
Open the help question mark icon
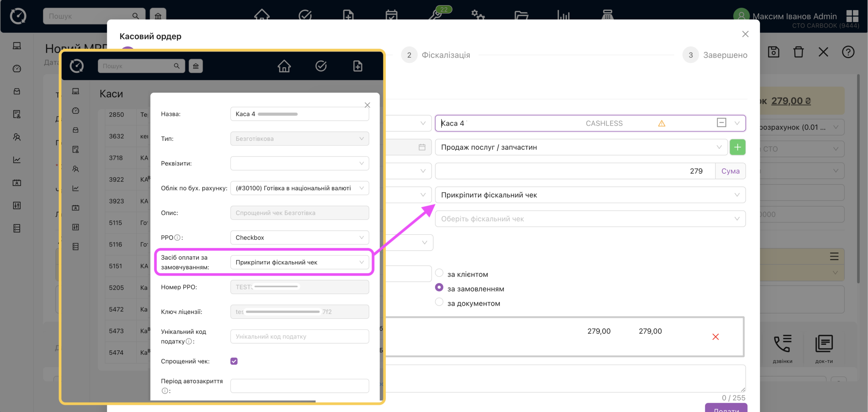pos(848,52)
